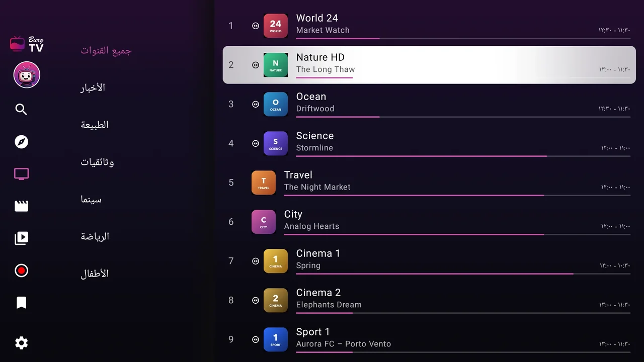Image resolution: width=644 pixels, height=362 pixels.
Task: Select the Stormline program title
Action: pyautogui.click(x=314, y=148)
